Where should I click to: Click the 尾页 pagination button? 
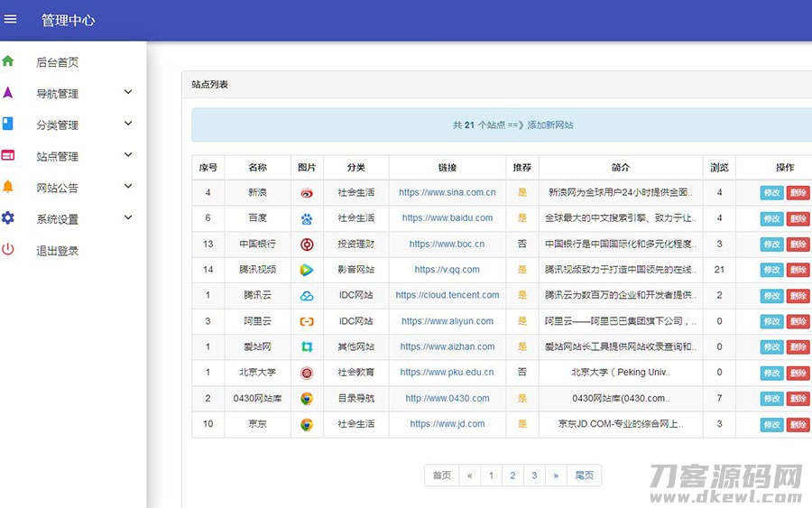(x=584, y=476)
